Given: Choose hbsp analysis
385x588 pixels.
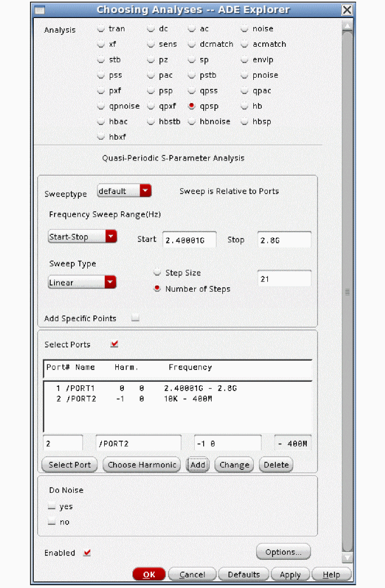Looking at the screenshot, I should 244,122.
